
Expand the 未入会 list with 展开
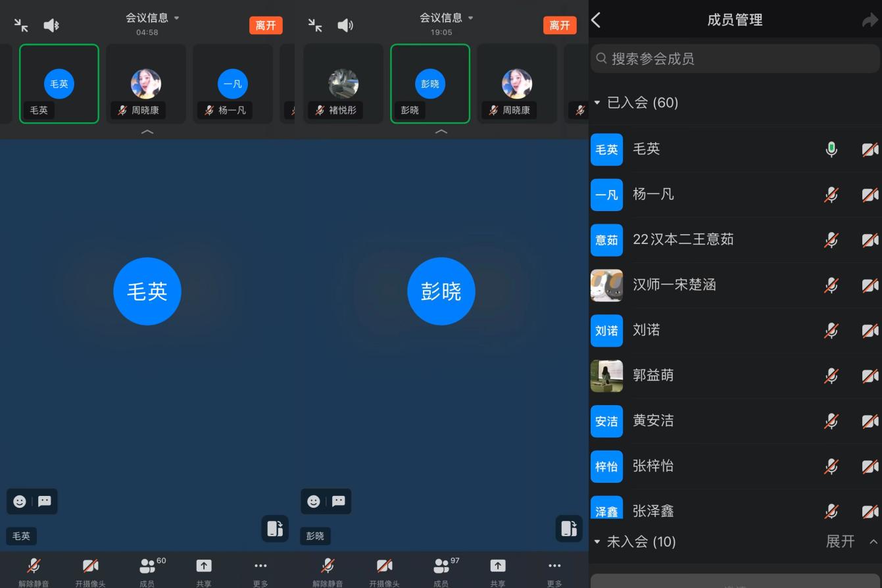tap(841, 541)
